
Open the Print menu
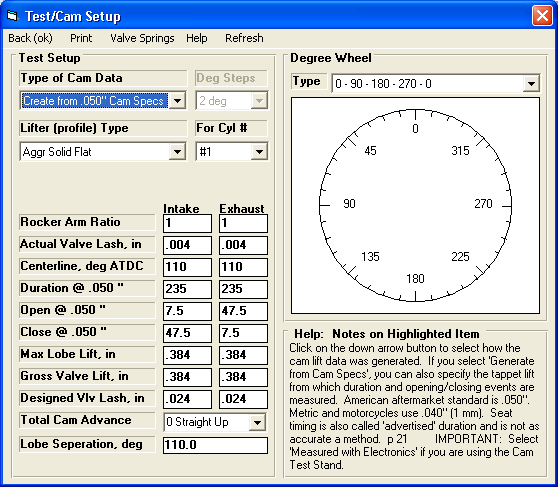(x=81, y=38)
